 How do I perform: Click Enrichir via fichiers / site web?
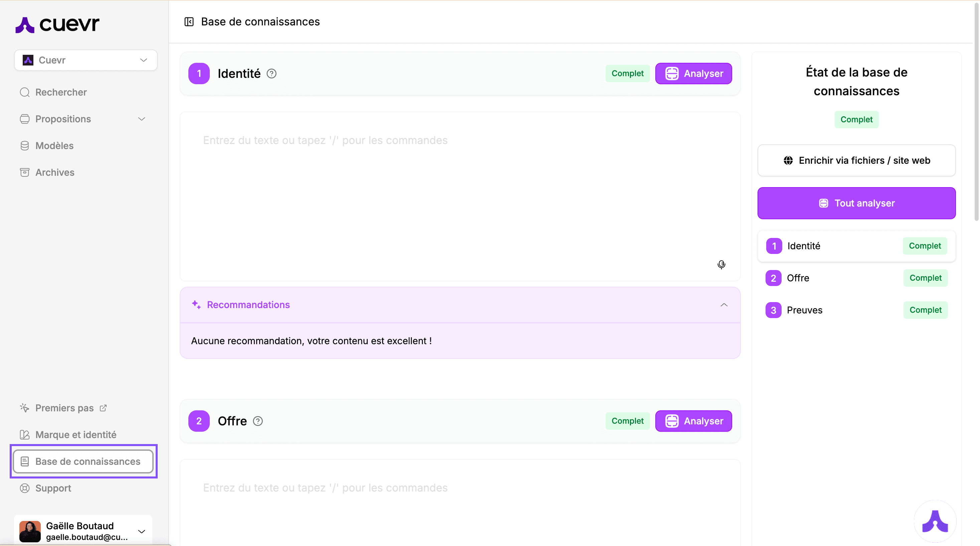coord(856,160)
